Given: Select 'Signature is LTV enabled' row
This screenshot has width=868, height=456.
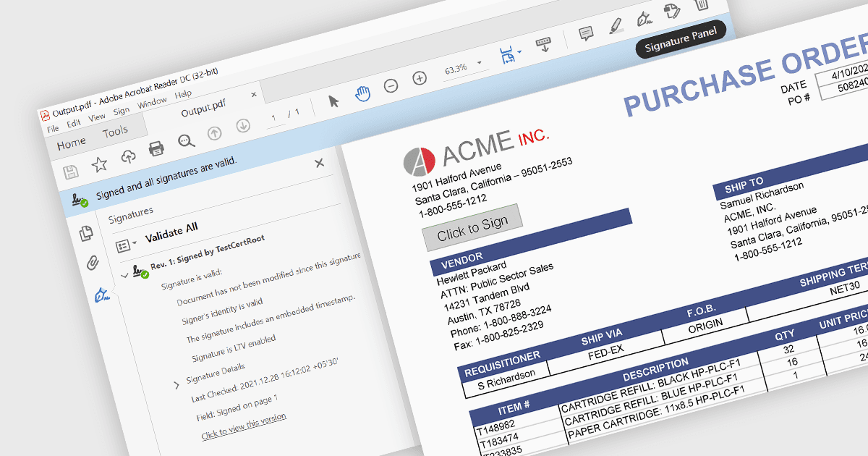Looking at the screenshot, I should click(234, 348).
